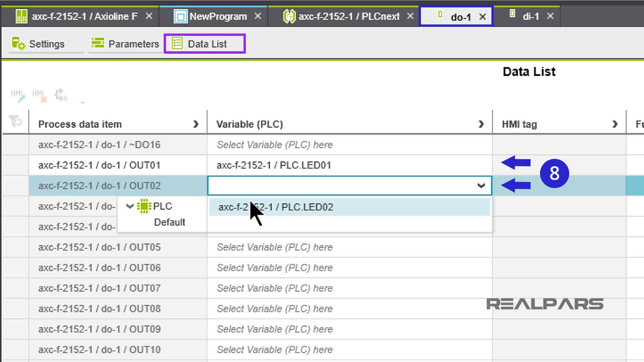This screenshot has height=362, width=644.
Task: Close the NewProgram tab
Action: coord(258,16)
